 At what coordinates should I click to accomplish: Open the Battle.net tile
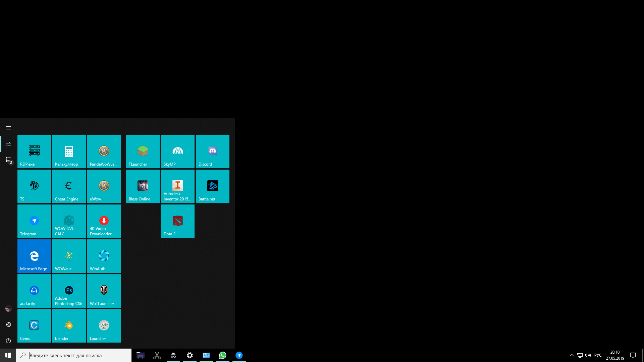click(213, 186)
